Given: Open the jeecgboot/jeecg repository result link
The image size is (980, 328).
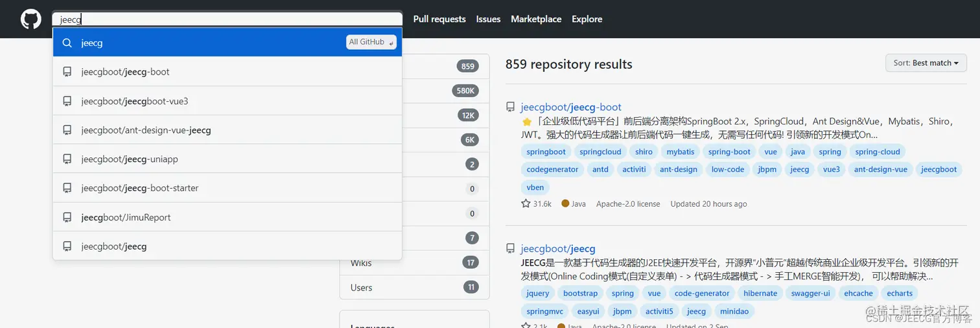Looking at the screenshot, I should [x=557, y=248].
